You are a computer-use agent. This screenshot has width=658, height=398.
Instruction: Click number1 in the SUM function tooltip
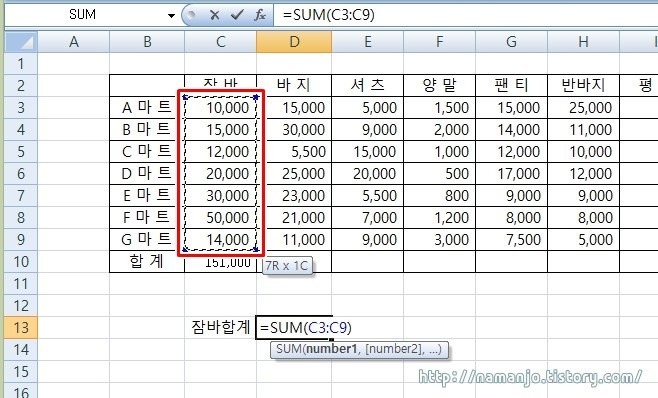332,349
